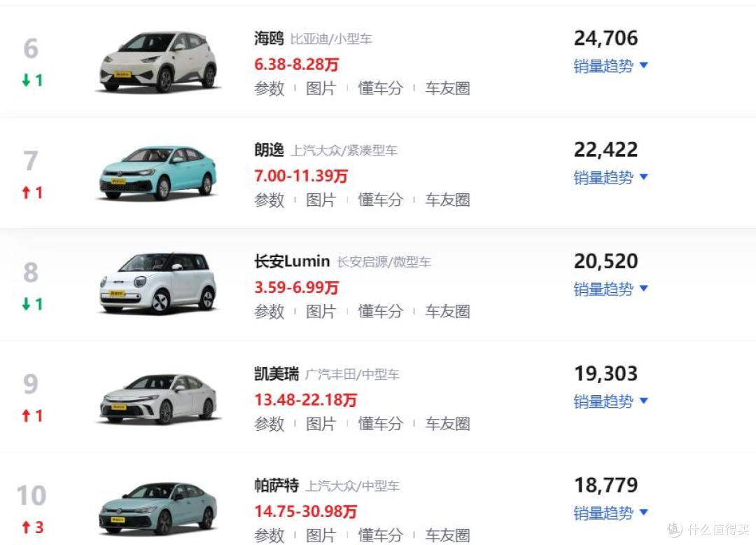Click the 凯美瑞 model name title

coord(276,373)
